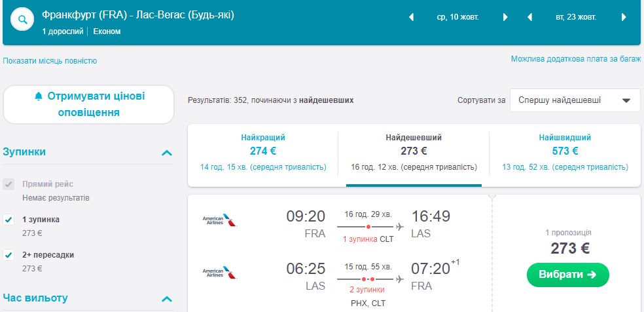Viewport: 644px width, 312px height.
Task: Switch to the 'Найшвидший' tab
Action: click(565, 152)
